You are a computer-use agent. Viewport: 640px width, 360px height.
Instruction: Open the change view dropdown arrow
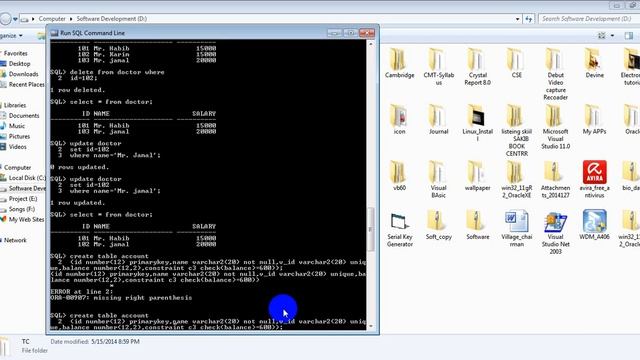point(612,36)
